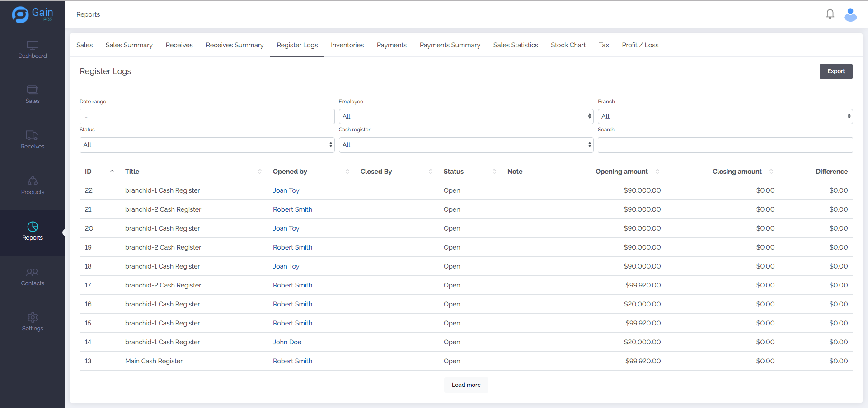Open the Branch filter dropdown
The height and width of the screenshot is (408, 868).
click(x=725, y=116)
